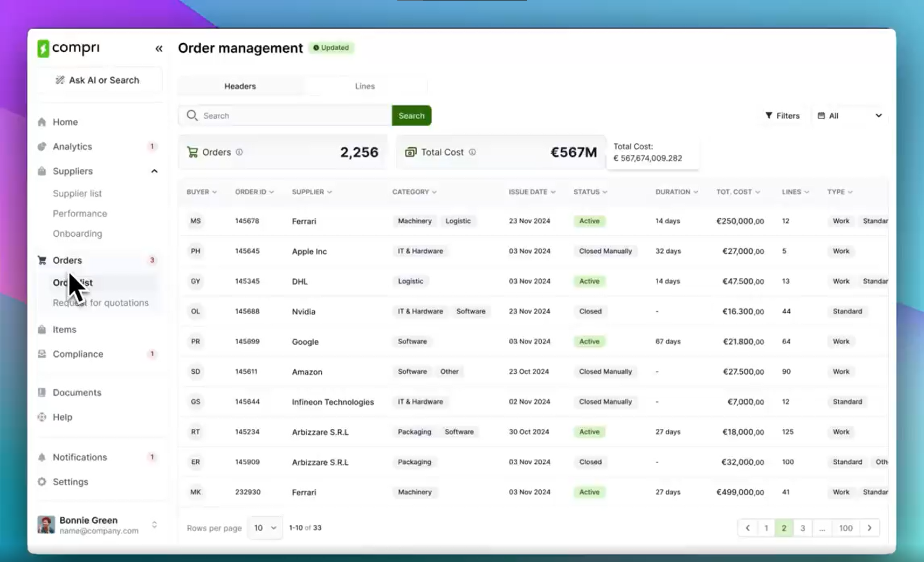
Task: Sort by STATUS column header
Action: (x=590, y=192)
